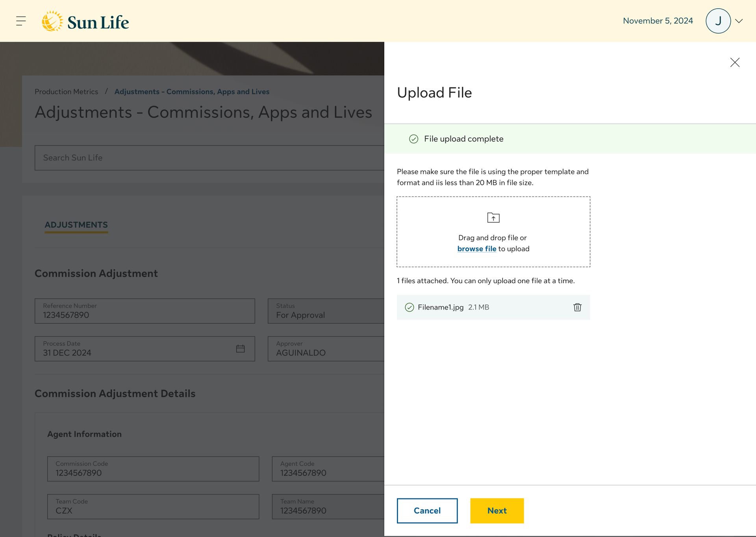Click the Filename1.jpg file name
756x537 pixels.
441,307
